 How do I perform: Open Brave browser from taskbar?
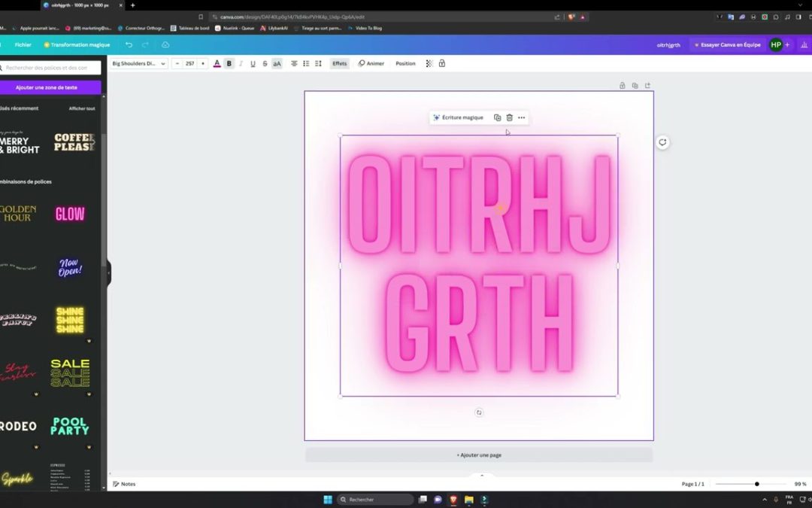(453, 500)
